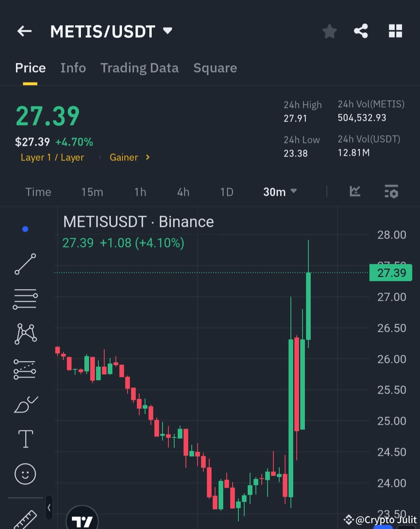Toggle the blue magnet dot above drawing tools

click(x=25, y=229)
